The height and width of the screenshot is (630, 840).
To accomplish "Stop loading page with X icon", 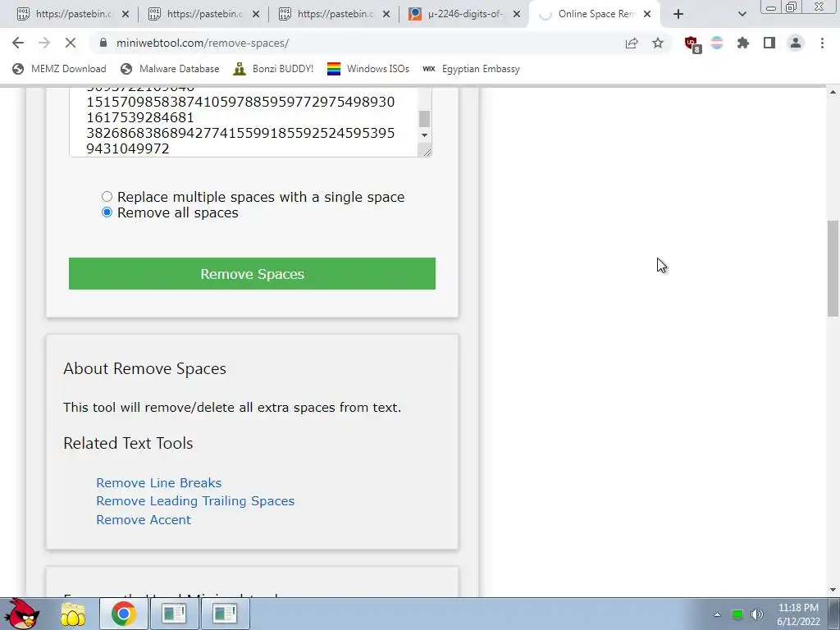I will click(71, 43).
